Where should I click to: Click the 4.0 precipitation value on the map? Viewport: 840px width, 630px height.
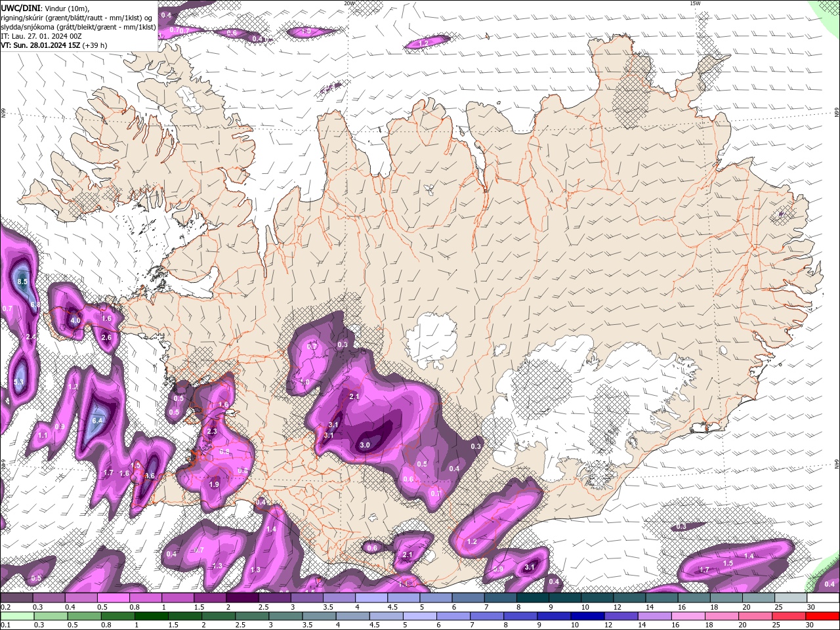pyautogui.click(x=75, y=321)
